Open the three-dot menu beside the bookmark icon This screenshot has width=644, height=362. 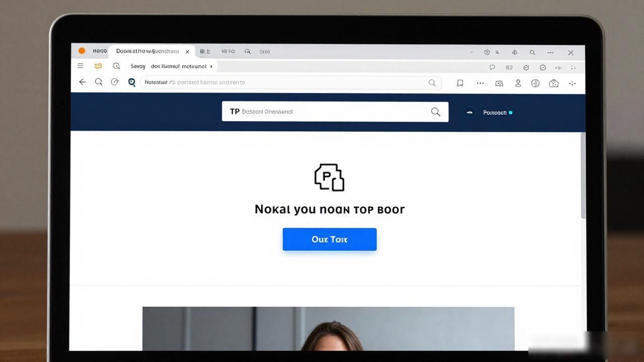point(480,83)
